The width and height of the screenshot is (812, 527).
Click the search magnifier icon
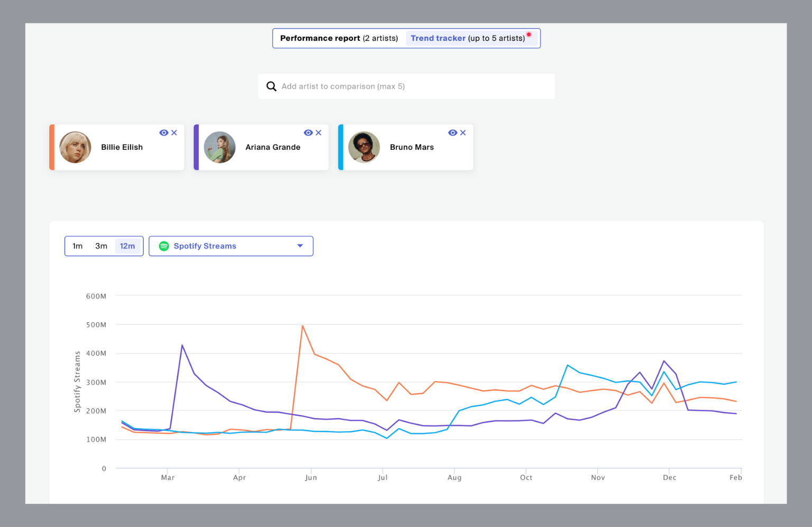(x=271, y=86)
